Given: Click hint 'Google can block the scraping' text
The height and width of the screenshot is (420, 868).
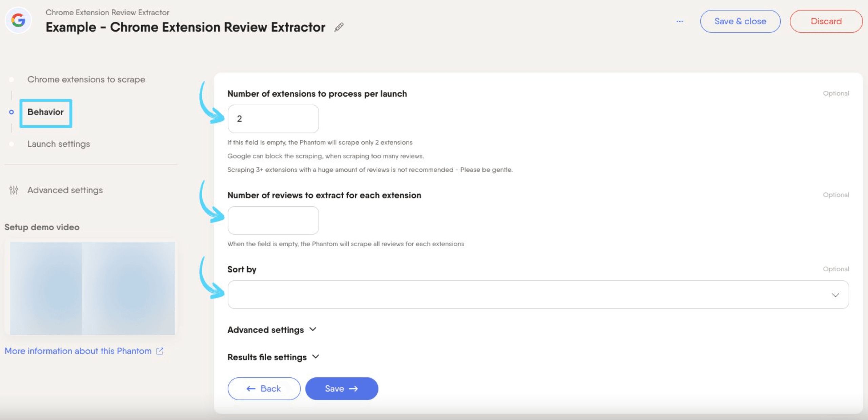Looking at the screenshot, I should (x=326, y=156).
